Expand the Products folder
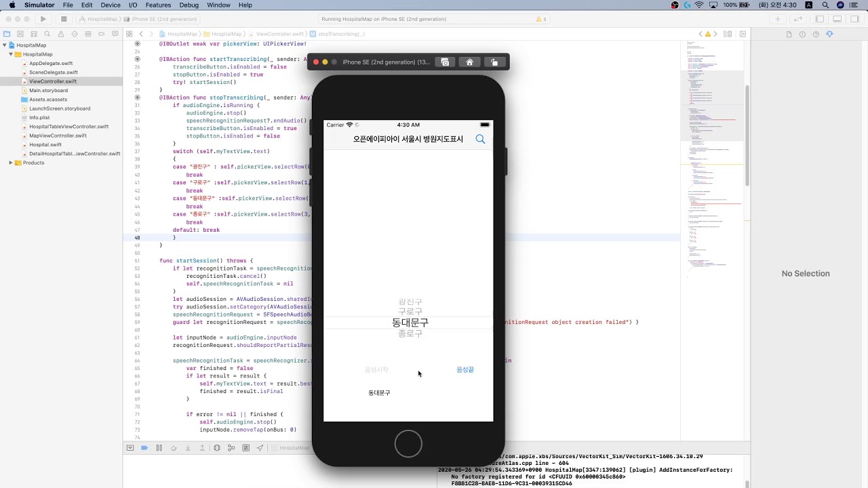The width and height of the screenshot is (868, 488). point(12,163)
